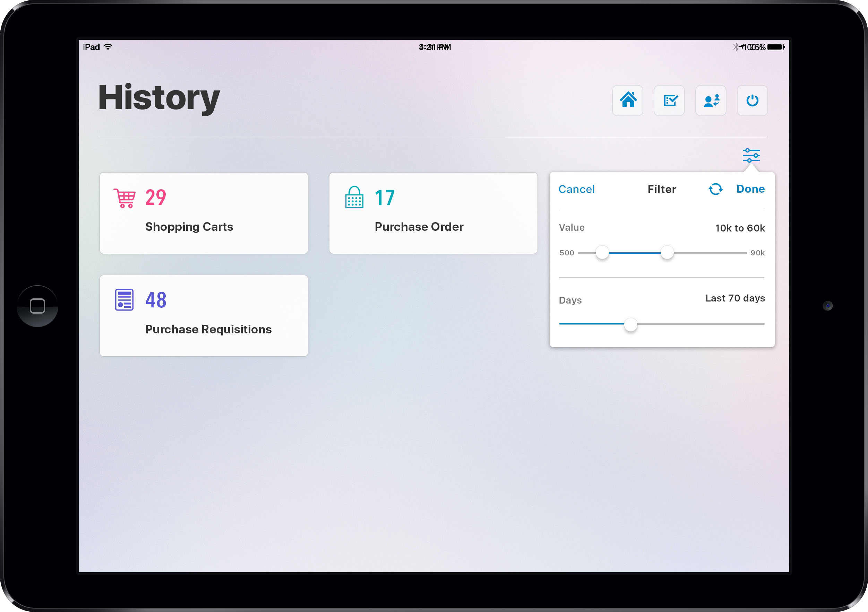Toggle the Value range upper handle
This screenshot has width=868, height=612.
click(x=666, y=253)
